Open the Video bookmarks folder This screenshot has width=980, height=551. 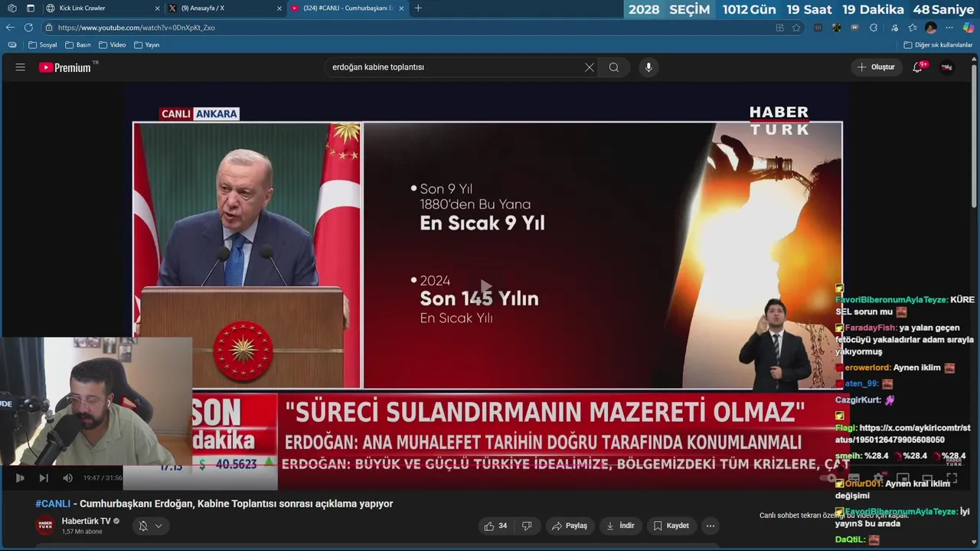[x=113, y=45]
